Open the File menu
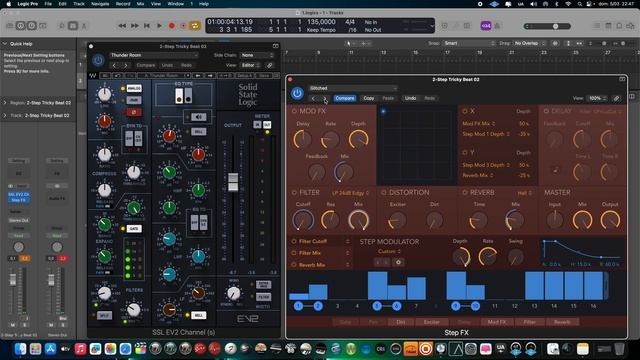This screenshot has height=360, width=640. [x=48, y=4]
